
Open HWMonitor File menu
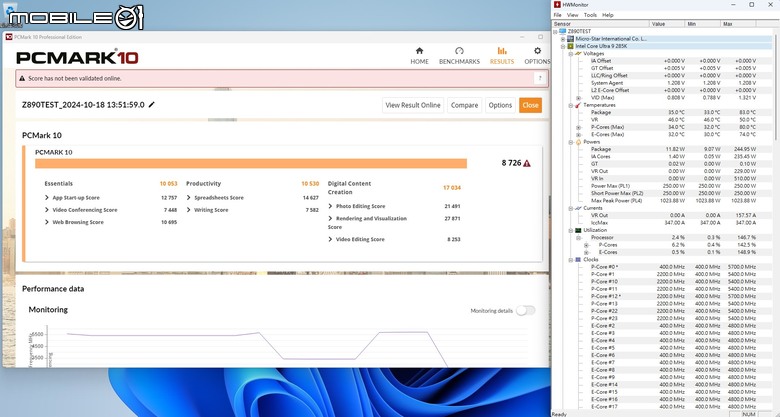[x=558, y=15]
